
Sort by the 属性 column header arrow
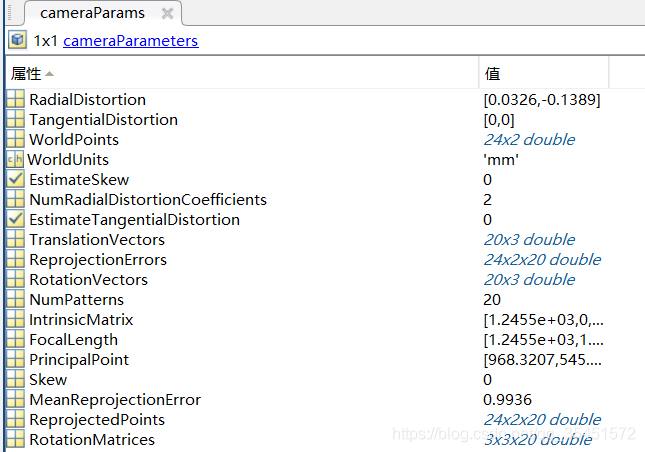tap(50, 74)
